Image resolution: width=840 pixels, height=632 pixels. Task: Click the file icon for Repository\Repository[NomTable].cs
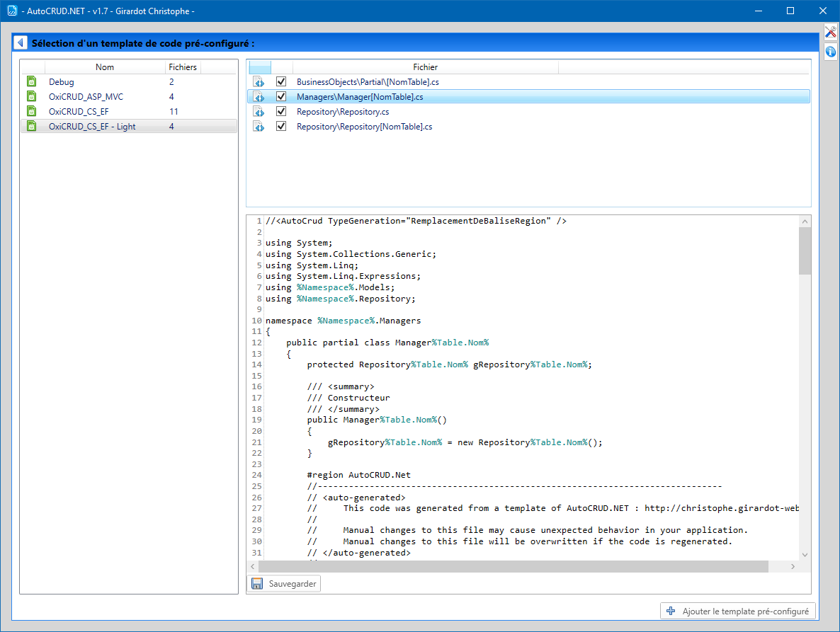(259, 127)
